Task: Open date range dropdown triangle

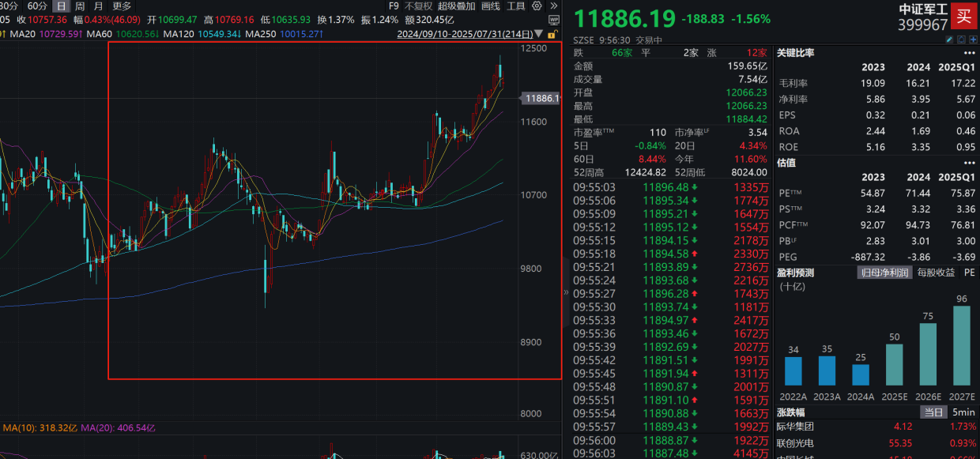Action: [x=539, y=35]
